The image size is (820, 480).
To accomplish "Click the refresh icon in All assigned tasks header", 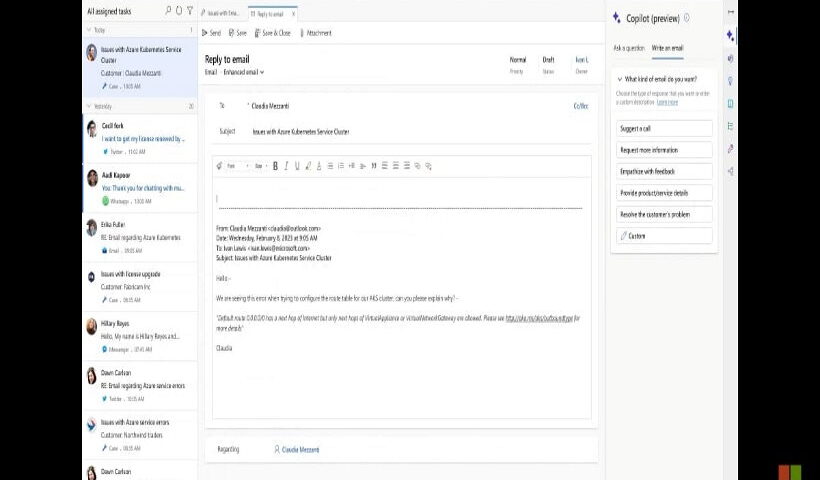I will tap(179, 10).
